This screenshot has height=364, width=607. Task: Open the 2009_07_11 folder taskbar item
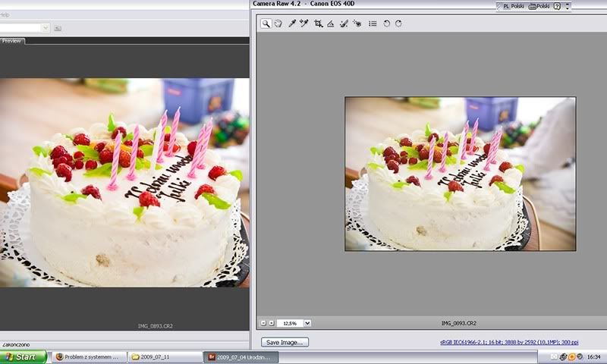click(x=165, y=356)
